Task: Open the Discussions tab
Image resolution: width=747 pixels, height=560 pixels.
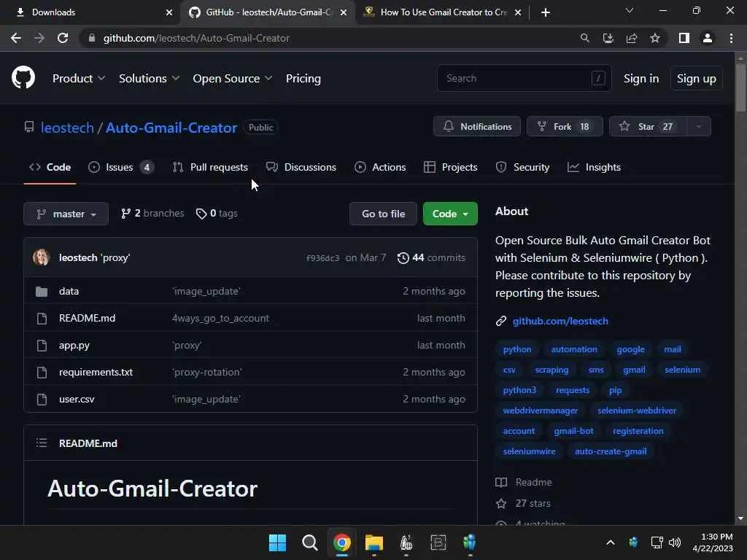Action: [x=301, y=167]
